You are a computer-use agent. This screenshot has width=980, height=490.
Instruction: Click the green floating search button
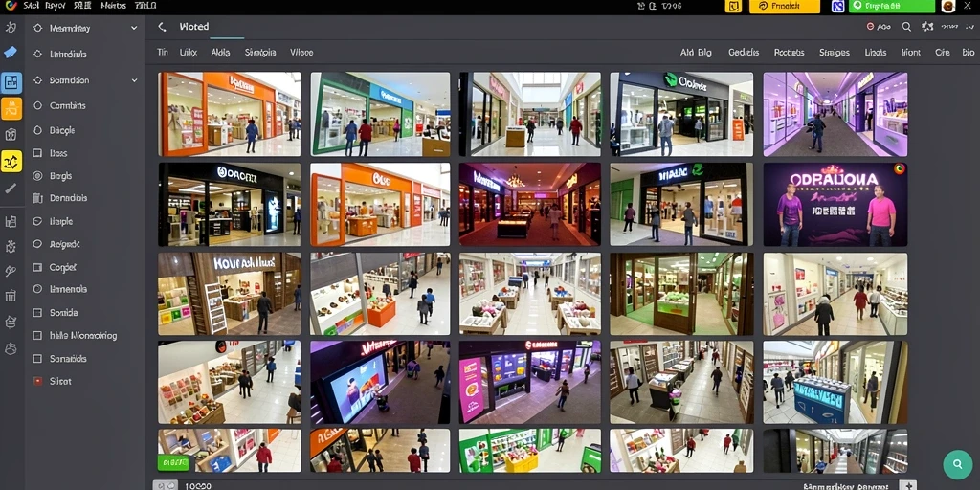(x=957, y=464)
